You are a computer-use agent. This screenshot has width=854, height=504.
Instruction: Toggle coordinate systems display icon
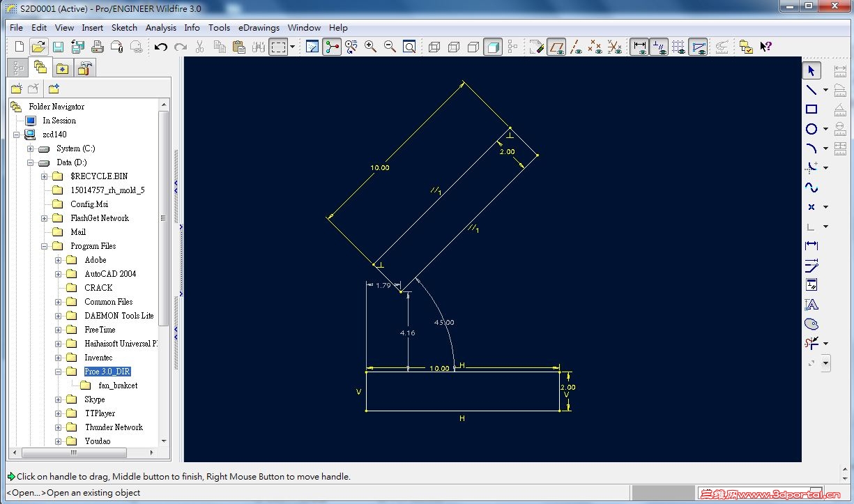614,47
